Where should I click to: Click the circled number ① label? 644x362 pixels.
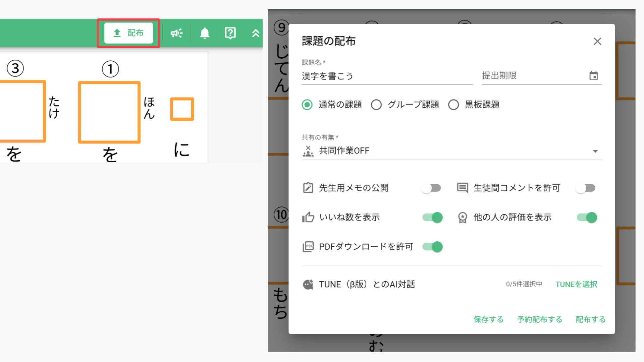(x=110, y=69)
